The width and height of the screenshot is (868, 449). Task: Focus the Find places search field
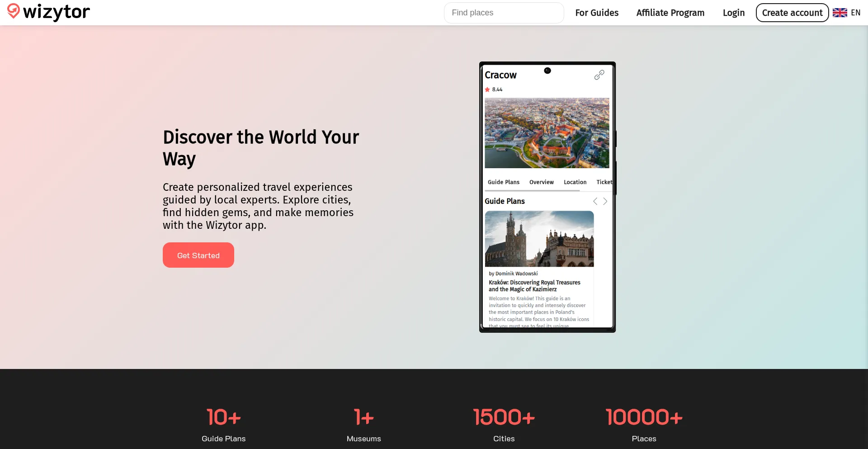pyautogui.click(x=504, y=13)
